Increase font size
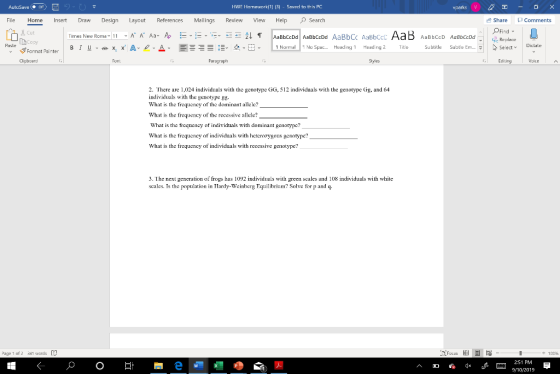The width and height of the screenshot is (560, 374). pyautogui.click(x=133, y=35)
